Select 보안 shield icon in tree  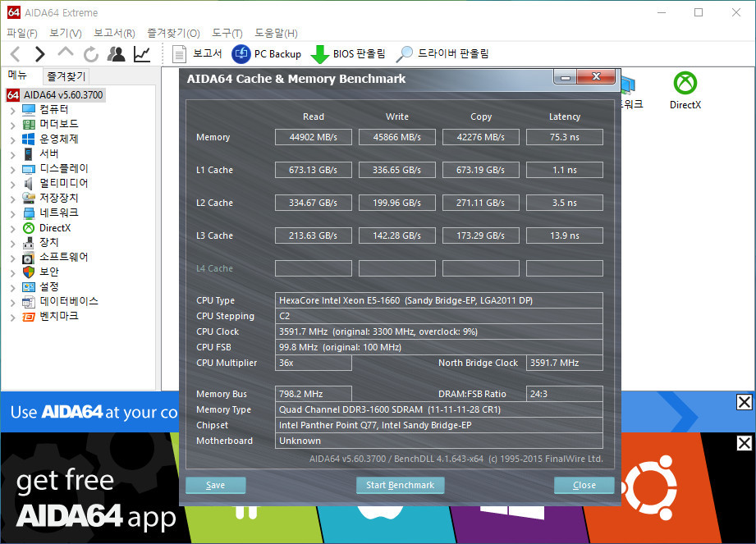pos(29,272)
